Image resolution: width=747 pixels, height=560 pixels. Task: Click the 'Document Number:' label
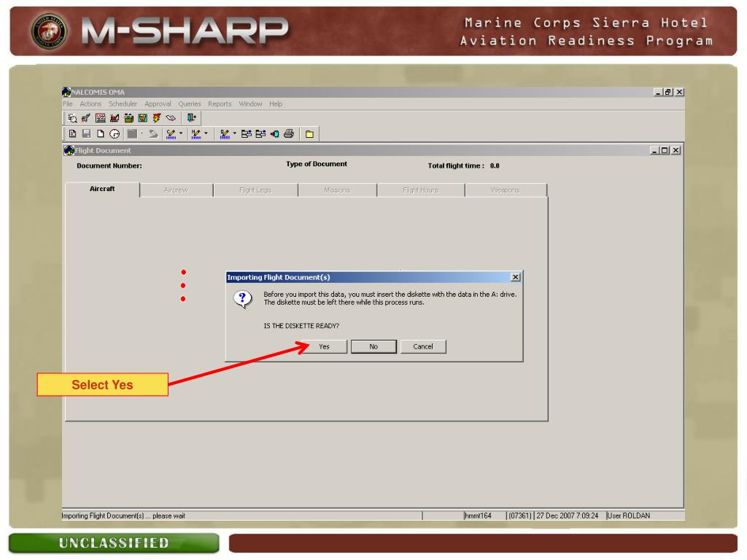(x=109, y=166)
